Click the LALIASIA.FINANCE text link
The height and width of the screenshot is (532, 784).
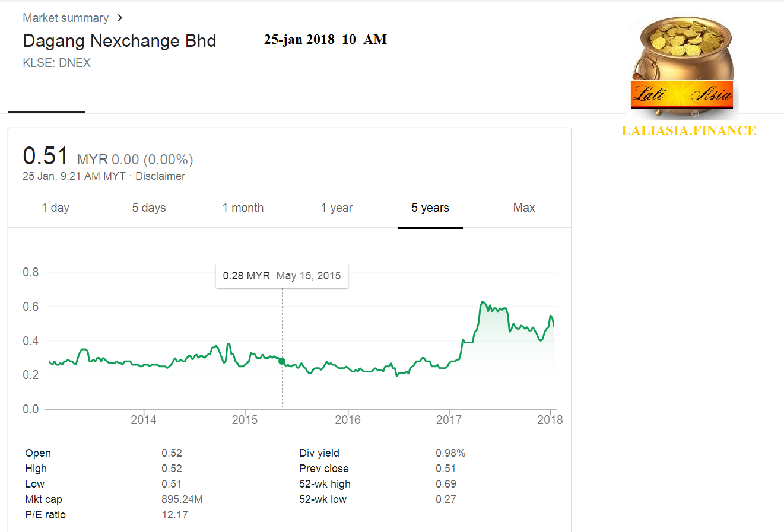click(688, 130)
